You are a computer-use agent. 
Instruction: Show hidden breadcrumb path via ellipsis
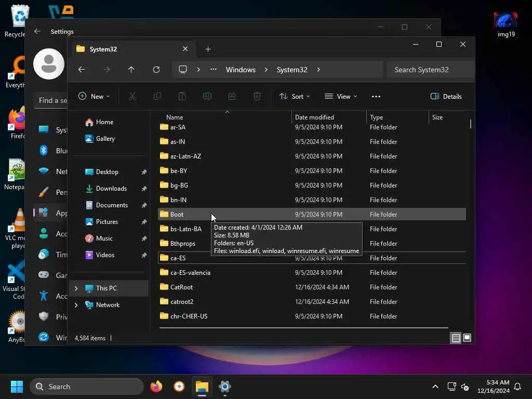[214, 69]
